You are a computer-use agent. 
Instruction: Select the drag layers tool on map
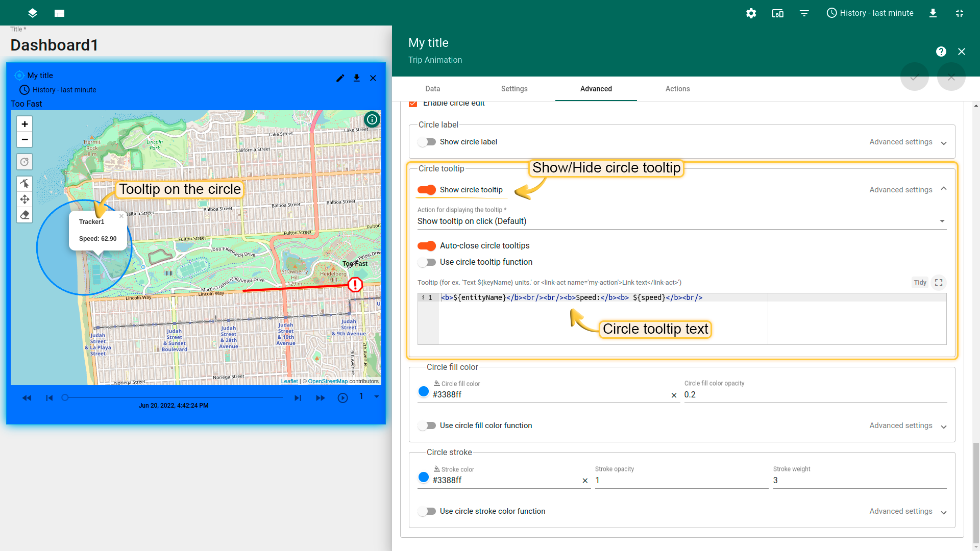(24, 199)
